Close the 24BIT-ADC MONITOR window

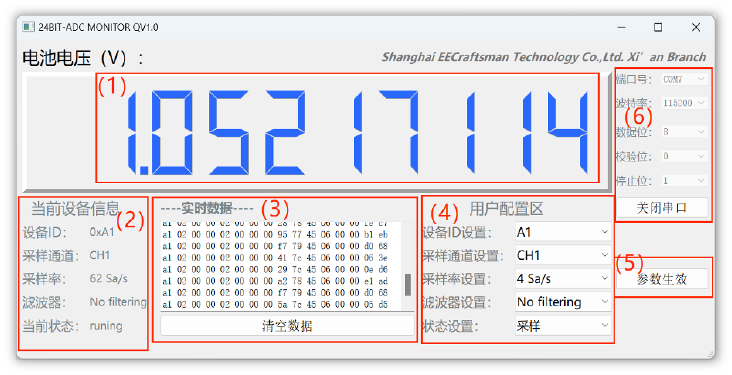696,28
